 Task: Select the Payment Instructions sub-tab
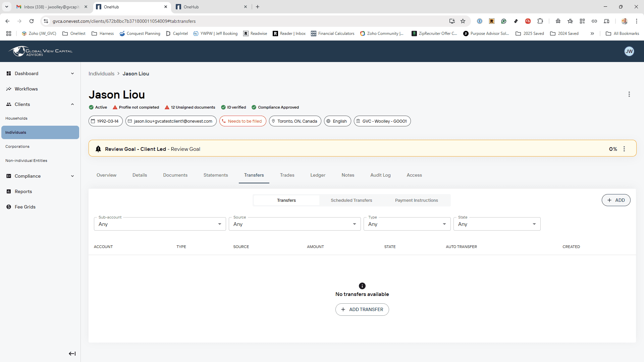coord(417,200)
